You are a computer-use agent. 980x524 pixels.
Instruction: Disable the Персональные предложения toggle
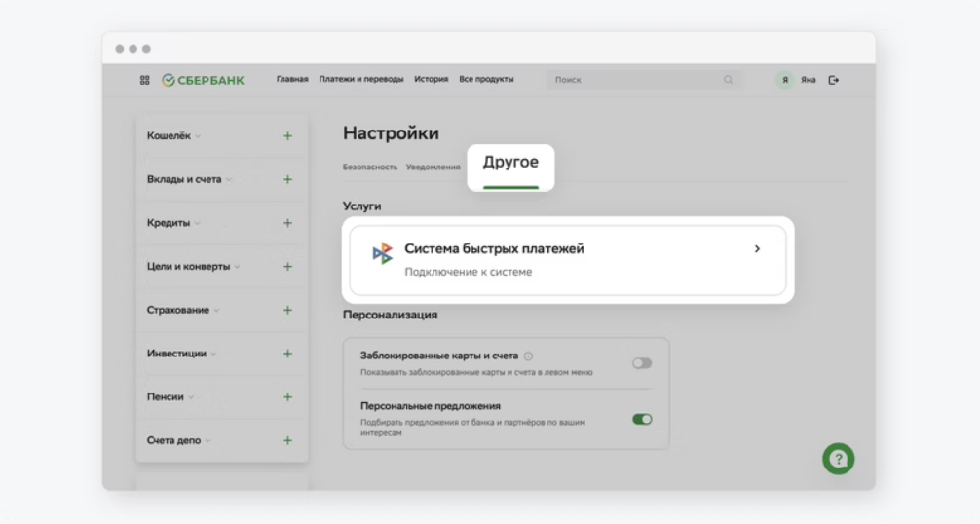[642, 419]
